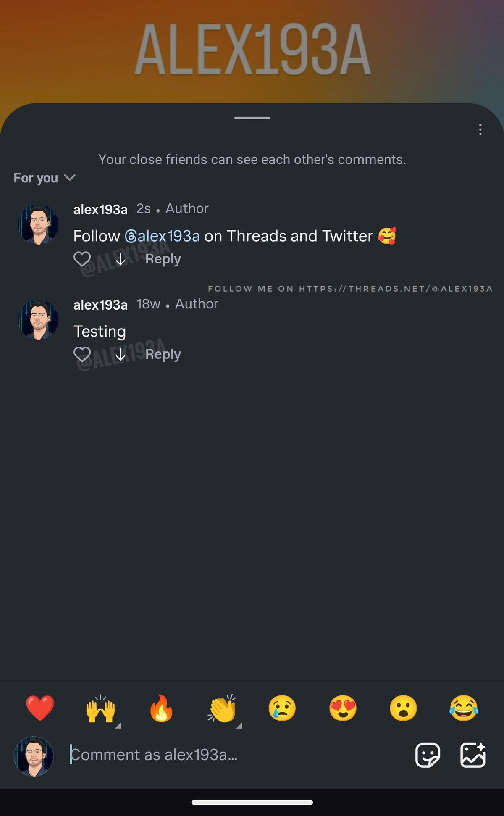Like the 'Follow @alex193a' comment
The image size is (504, 816).
click(x=82, y=259)
